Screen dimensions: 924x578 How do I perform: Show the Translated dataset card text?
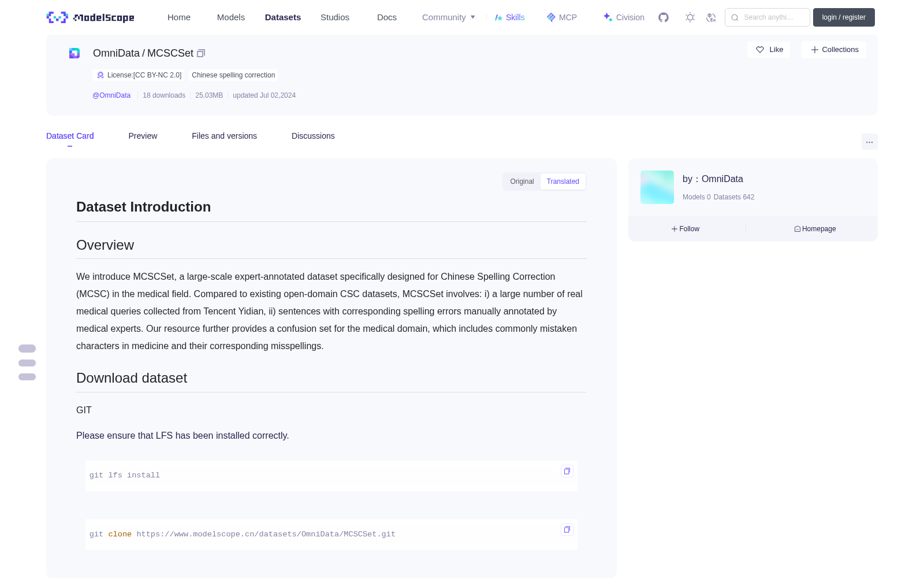point(563,181)
